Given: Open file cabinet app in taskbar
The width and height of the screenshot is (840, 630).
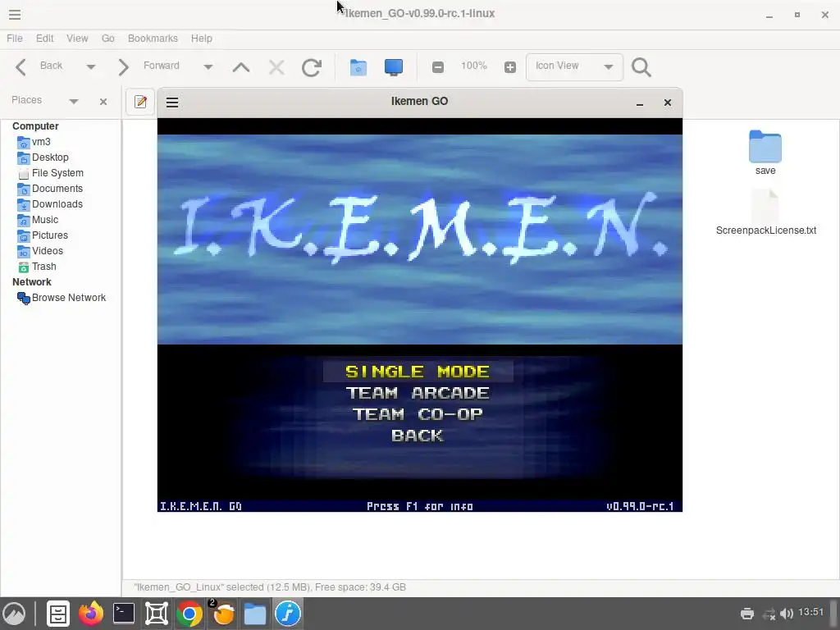Looking at the screenshot, I should point(58,614).
